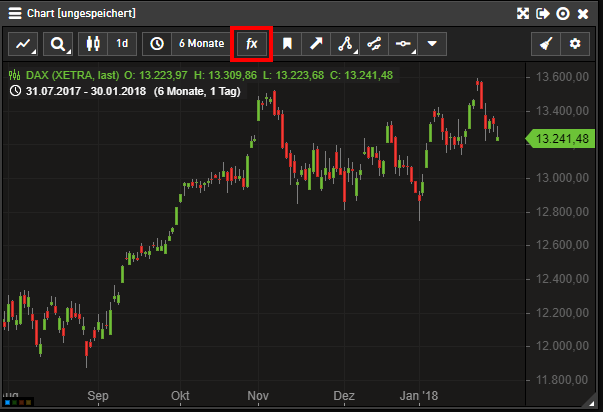Select the pitchfork drawing tool
Screen dimensions: 603x412
point(345,44)
